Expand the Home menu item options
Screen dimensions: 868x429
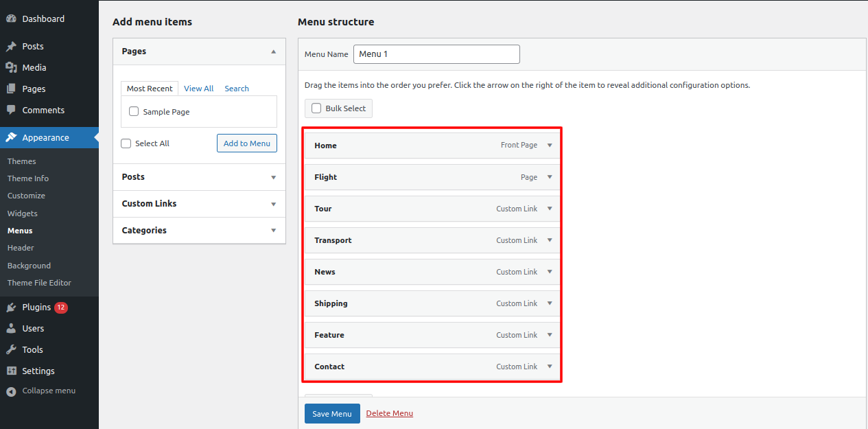pos(550,146)
